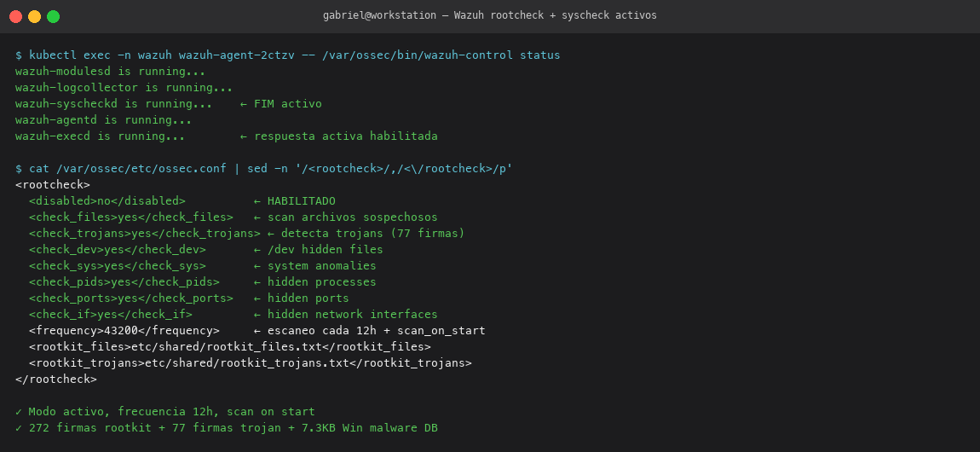This screenshot has width=980, height=452.
Task: Click the <disabled>no</disabled> line
Action: pos(107,201)
